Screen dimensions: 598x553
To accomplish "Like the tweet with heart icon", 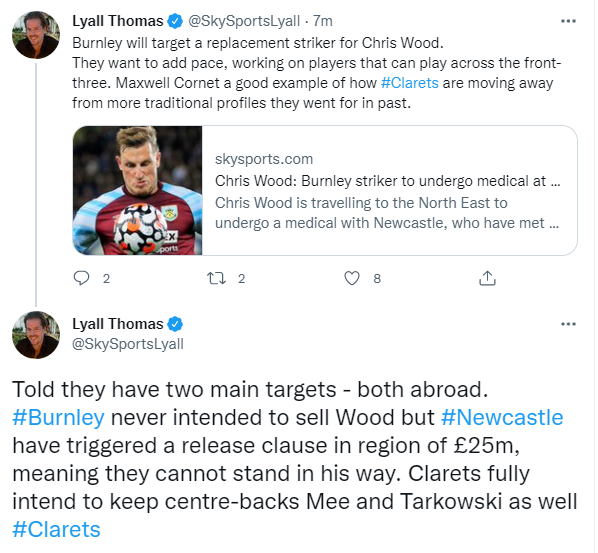I will 352,278.
